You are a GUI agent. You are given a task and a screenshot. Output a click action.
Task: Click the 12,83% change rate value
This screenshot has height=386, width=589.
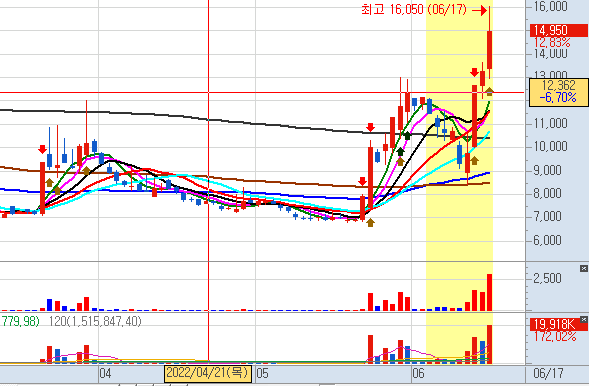tap(552, 42)
